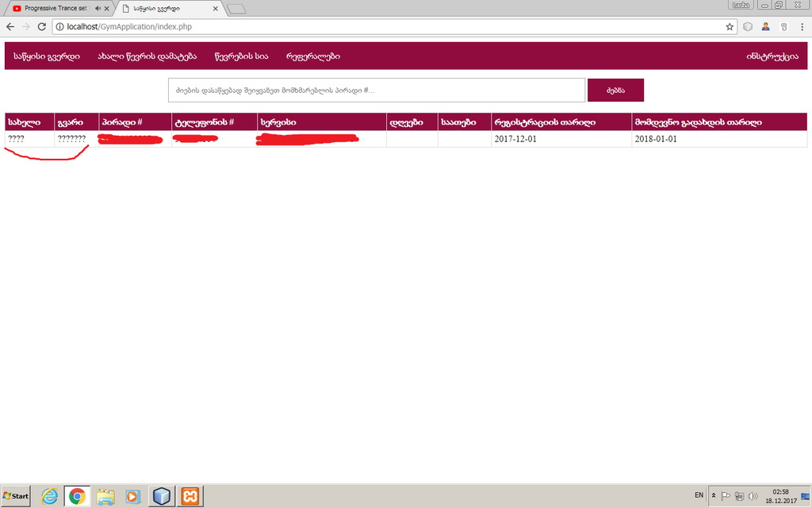
Task: Go back with browser back arrow
Action: pyautogui.click(x=10, y=26)
